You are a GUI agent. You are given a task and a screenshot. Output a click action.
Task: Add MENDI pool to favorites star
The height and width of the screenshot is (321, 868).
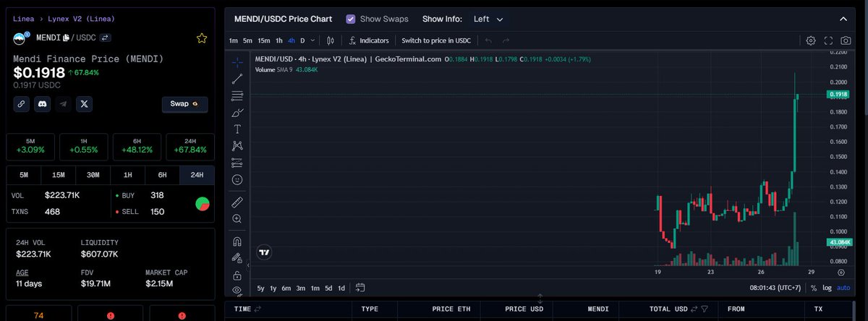[x=202, y=38]
